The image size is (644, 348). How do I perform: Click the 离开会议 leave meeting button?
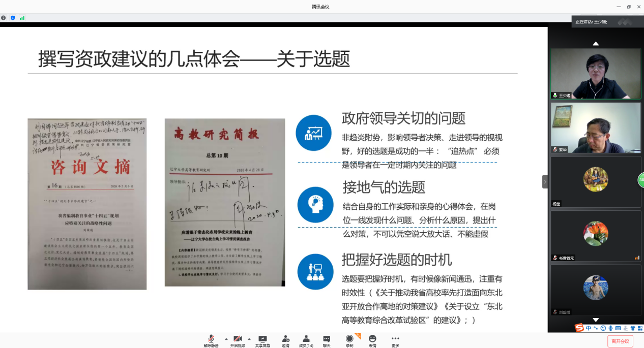(x=620, y=341)
